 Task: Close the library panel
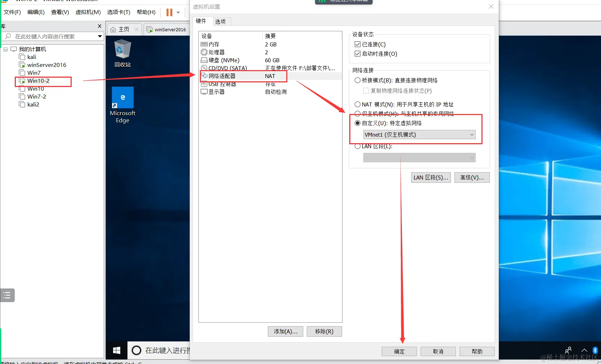coord(100,26)
